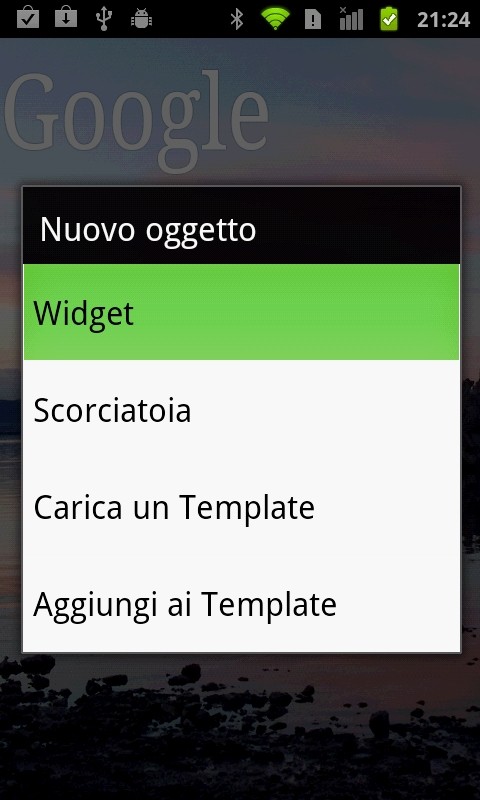
Task: Tap the empty status bar gap before Bluetooth
Action: pyautogui.click(x=190, y=19)
